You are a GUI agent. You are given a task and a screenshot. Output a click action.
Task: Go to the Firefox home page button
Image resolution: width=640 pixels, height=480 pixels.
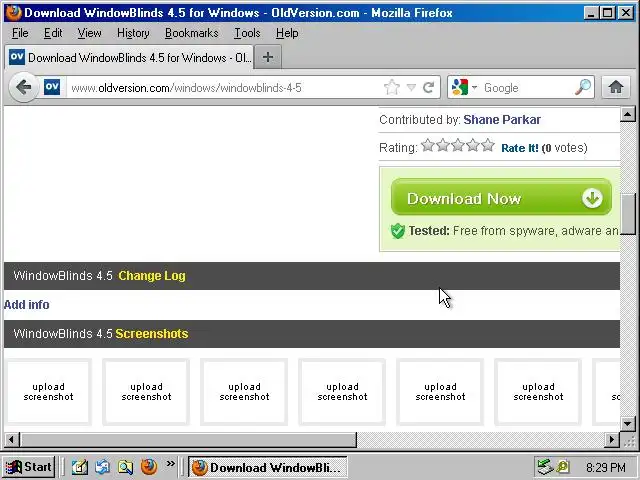click(x=616, y=87)
